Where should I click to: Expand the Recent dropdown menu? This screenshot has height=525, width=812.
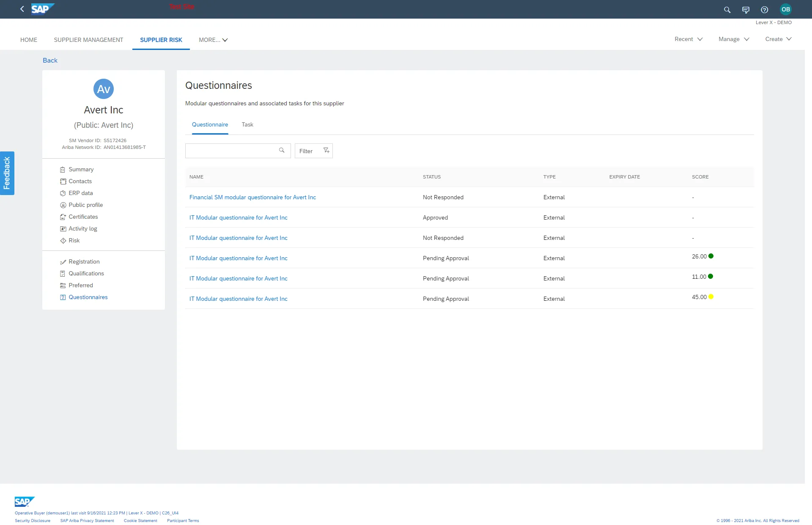[x=689, y=39]
